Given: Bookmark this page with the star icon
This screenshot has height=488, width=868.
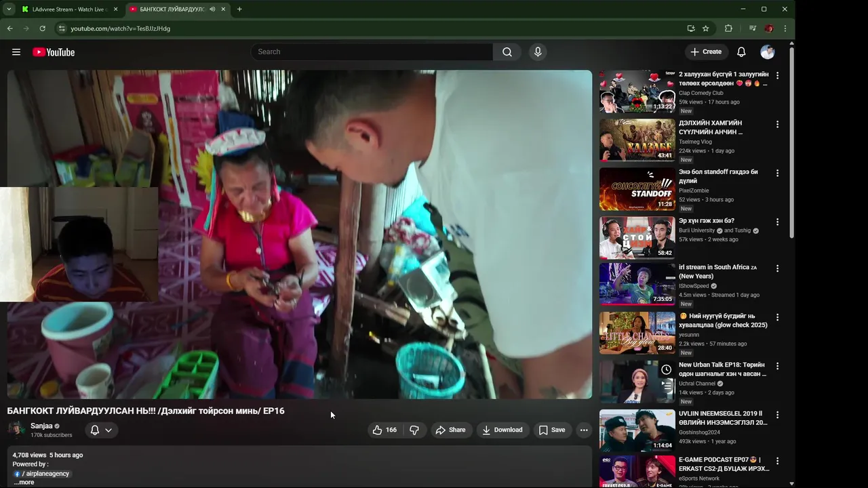Looking at the screenshot, I should [705, 28].
